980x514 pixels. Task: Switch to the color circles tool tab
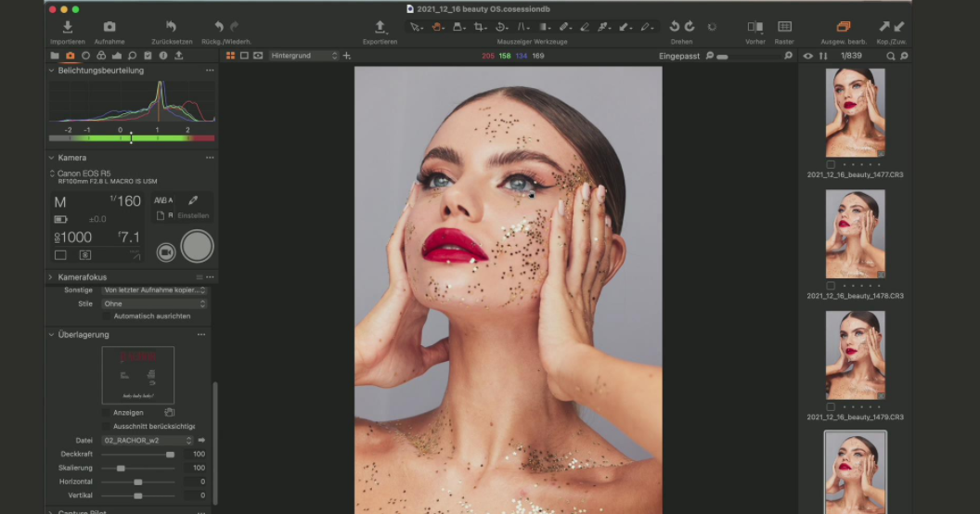(101, 56)
